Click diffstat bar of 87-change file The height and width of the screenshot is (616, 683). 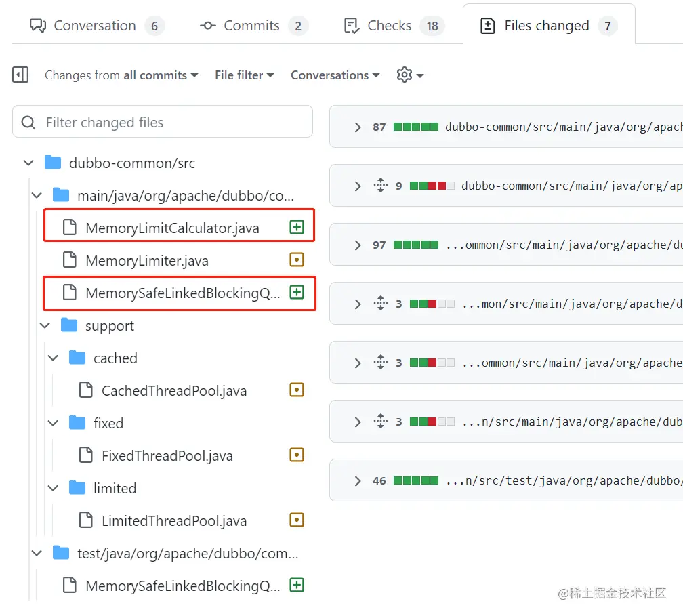415,127
